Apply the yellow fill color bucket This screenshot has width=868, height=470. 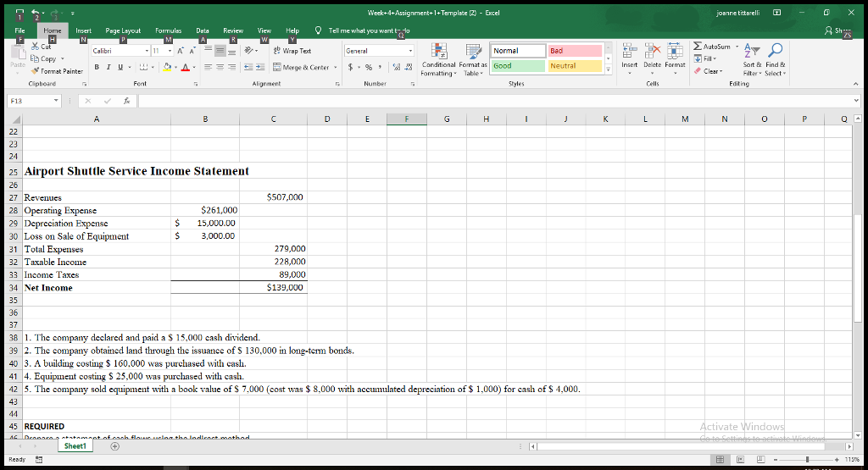(x=167, y=67)
